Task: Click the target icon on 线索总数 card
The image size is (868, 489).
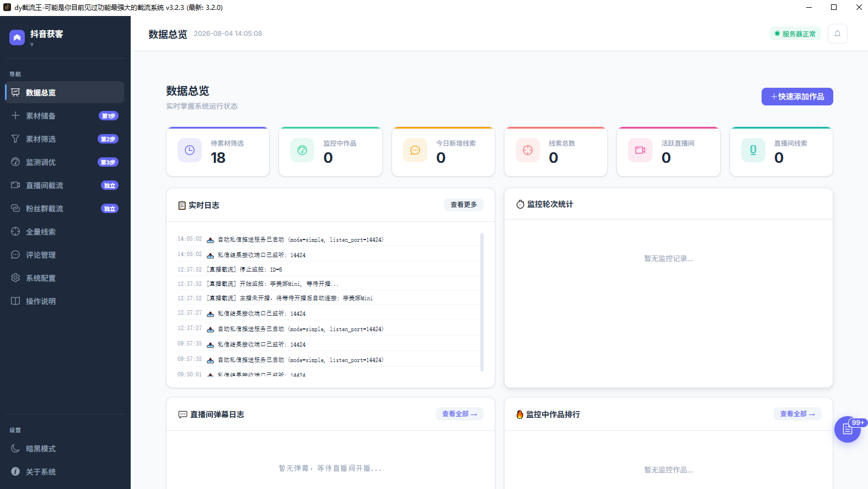Action: 528,150
